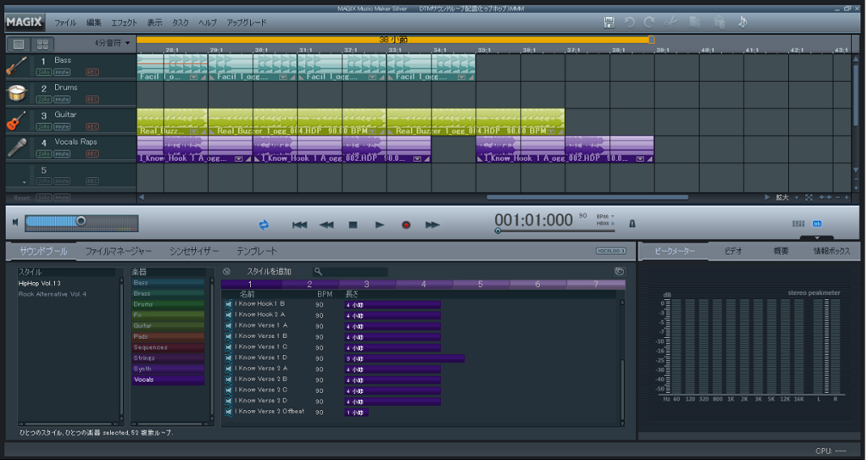868x460 pixels.
Task: Click the round icon left of スタイルを追加
Action: click(x=226, y=271)
